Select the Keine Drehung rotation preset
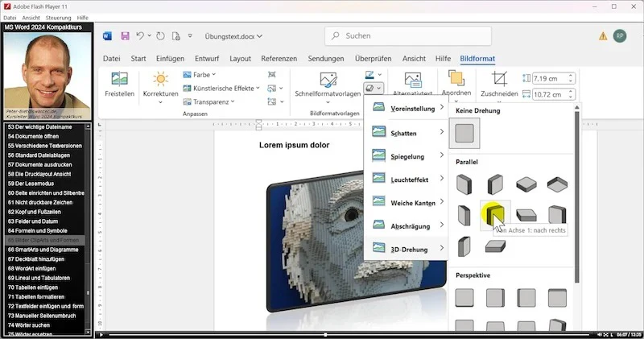Viewport: 644px width, 339px height. (x=464, y=132)
